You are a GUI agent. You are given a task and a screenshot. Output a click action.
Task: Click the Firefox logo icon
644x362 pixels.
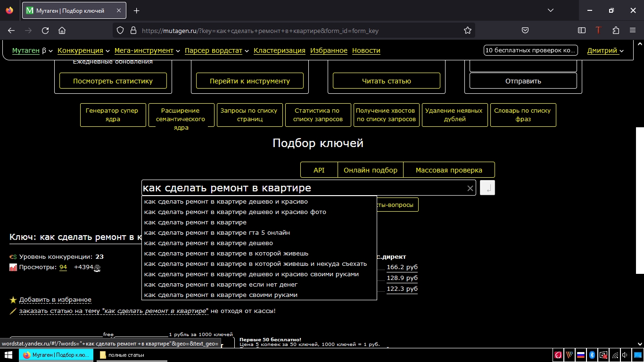(x=9, y=10)
